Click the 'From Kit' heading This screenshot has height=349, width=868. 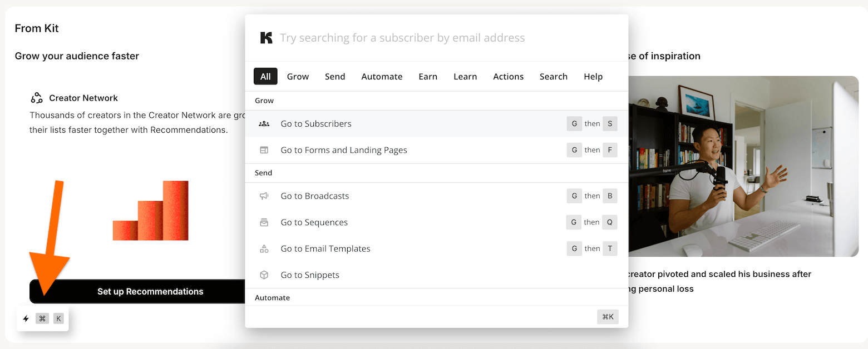[x=37, y=28]
